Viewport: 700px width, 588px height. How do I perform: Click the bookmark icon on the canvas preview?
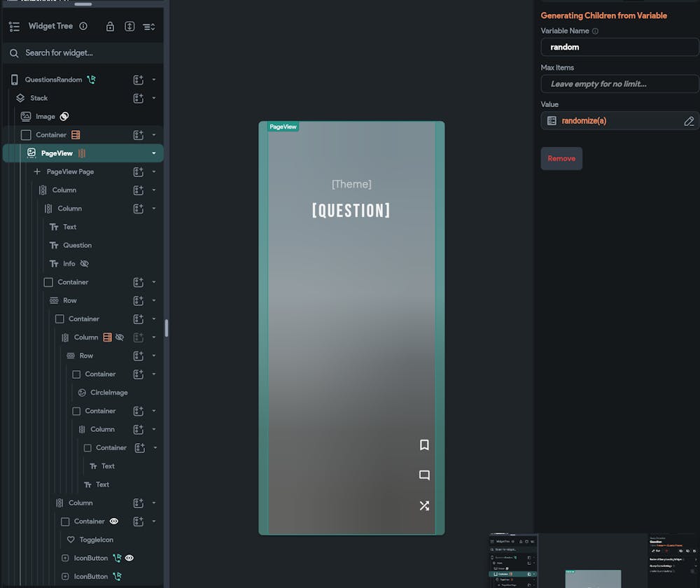(424, 445)
